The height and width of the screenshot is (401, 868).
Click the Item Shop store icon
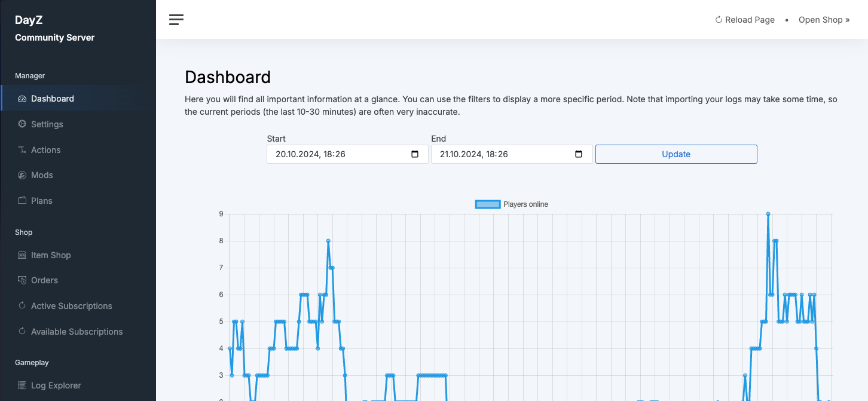tap(22, 255)
